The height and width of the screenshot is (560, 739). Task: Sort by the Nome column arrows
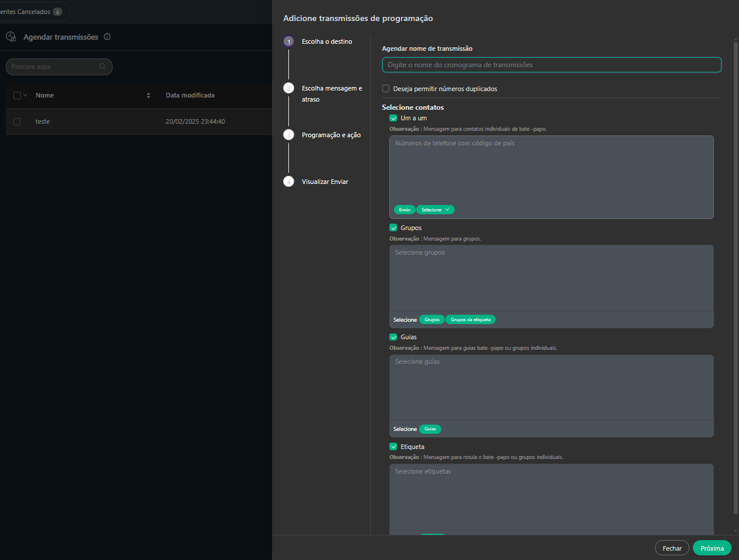click(148, 95)
